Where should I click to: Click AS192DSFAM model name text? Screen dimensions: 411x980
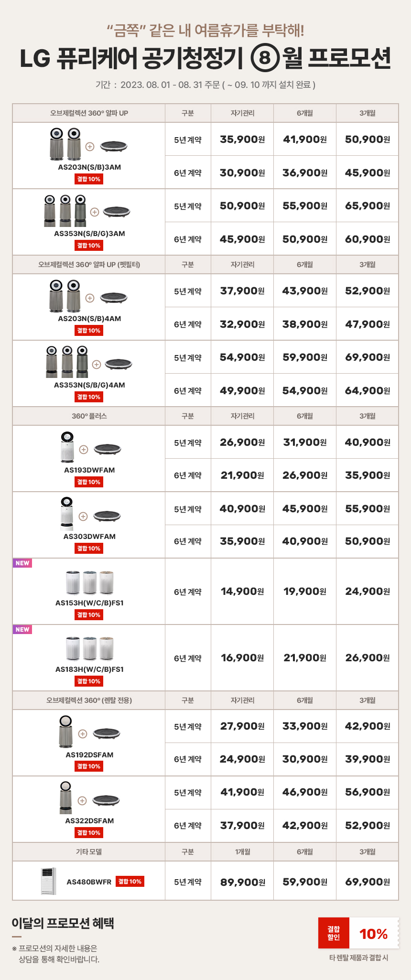coord(89,755)
